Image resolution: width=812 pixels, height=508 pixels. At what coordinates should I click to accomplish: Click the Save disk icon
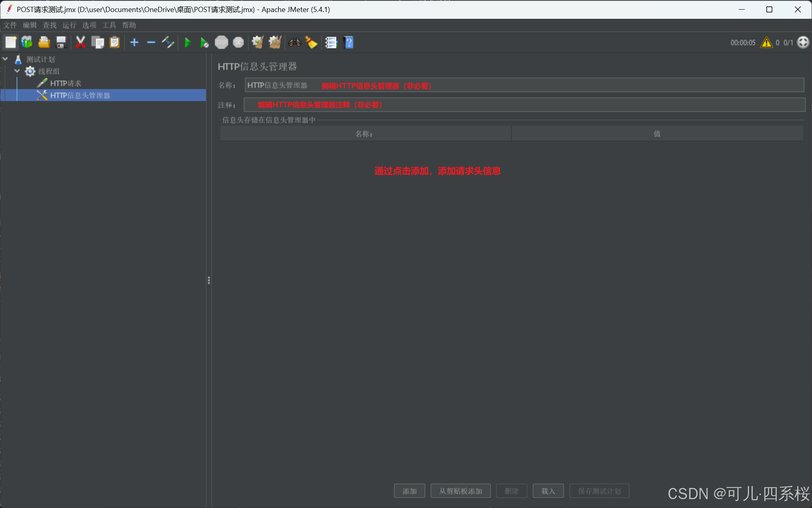pyautogui.click(x=61, y=42)
